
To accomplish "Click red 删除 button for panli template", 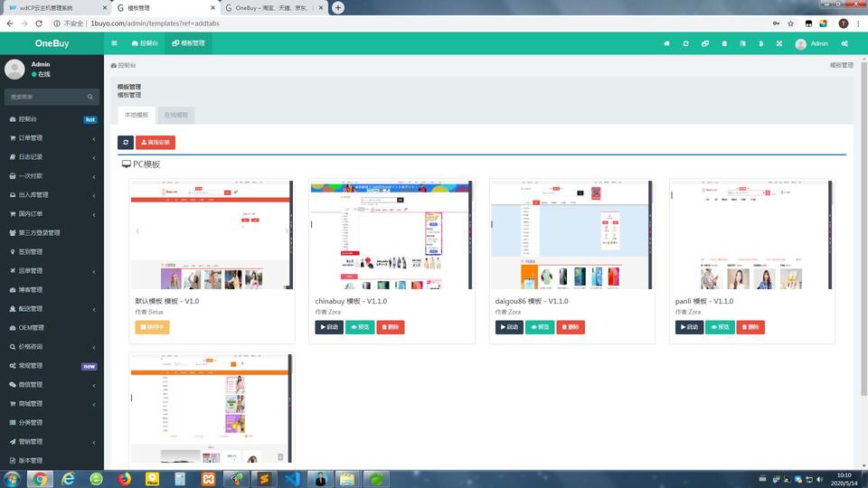I will coord(750,327).
